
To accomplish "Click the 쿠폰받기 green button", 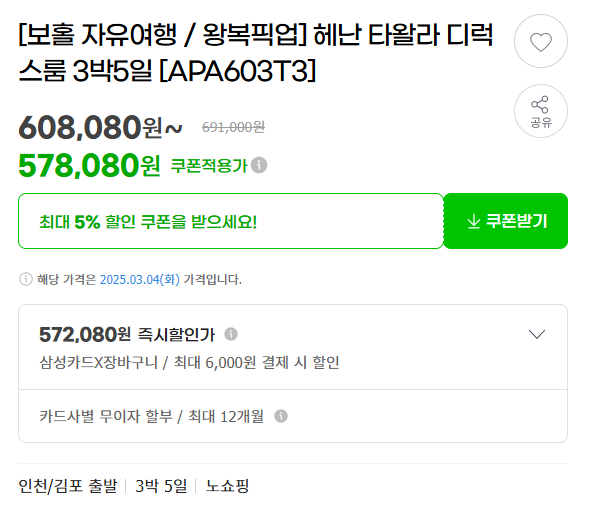I will [505, 221].
